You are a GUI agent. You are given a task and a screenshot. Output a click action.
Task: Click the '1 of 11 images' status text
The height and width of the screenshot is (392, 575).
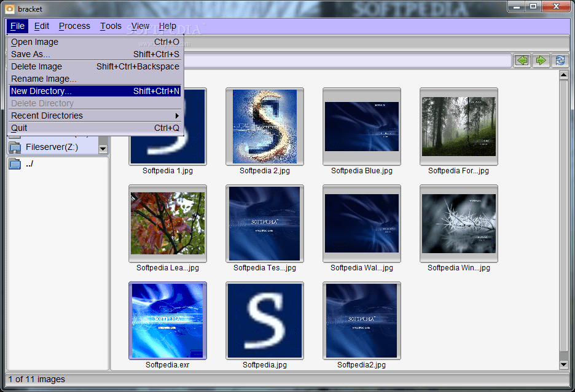(x=37, y=380)
